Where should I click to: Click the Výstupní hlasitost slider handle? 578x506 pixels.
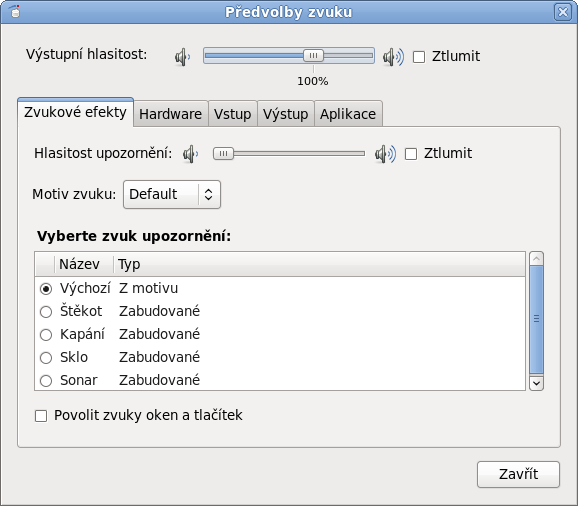[313, 56]
